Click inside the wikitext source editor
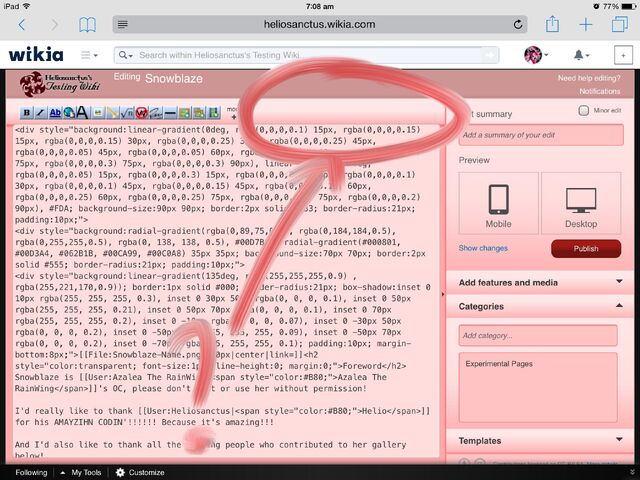The height and width of the screenshot is (480, 640). click(x=227, y=290)
